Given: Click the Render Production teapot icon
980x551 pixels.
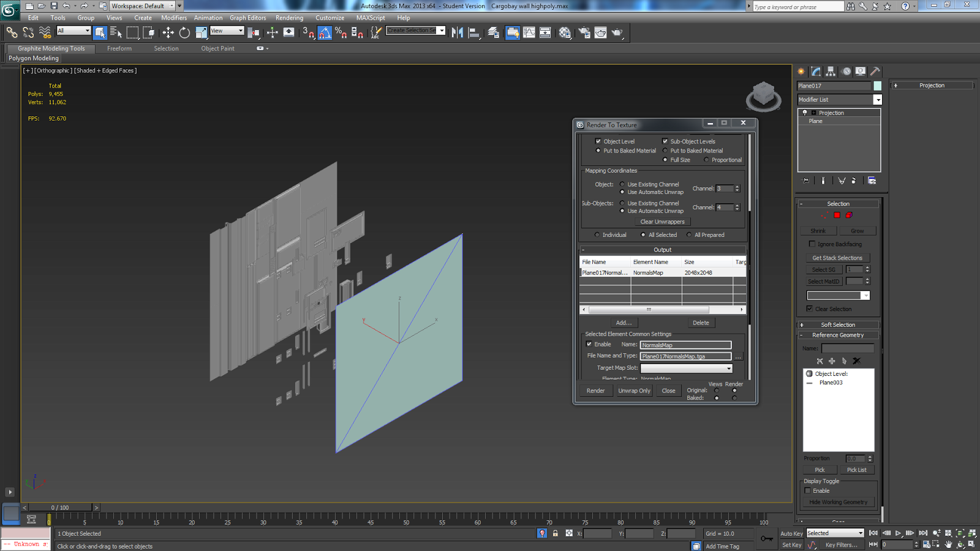Looking at the screenshot, I should coord(617,32).
